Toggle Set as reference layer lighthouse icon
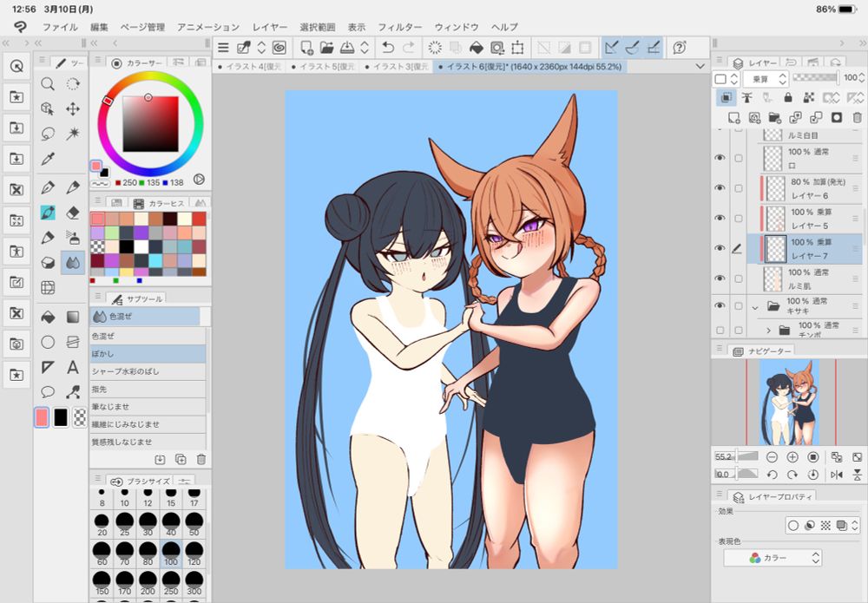868x603 pixels. [746, 98]
